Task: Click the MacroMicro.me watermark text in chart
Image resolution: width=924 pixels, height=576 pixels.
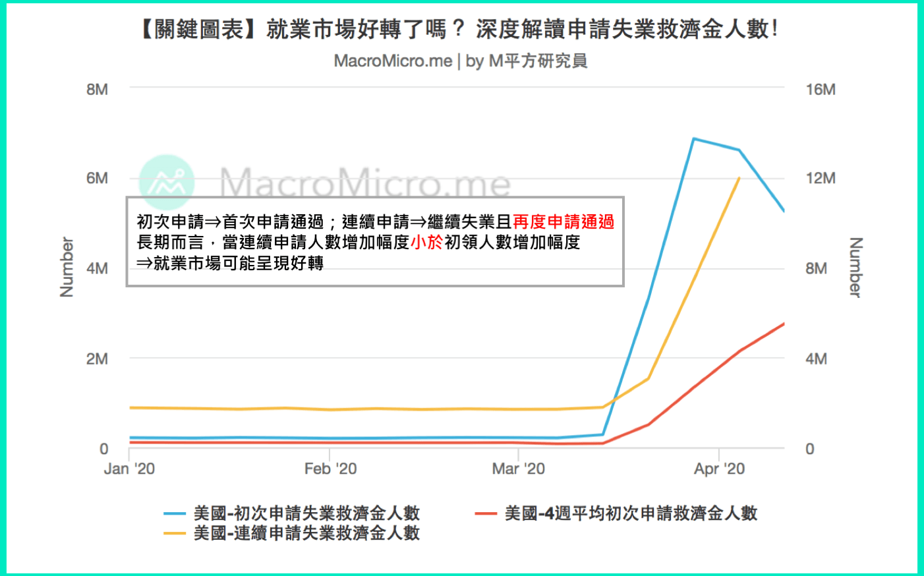Action: pyautogui.click(x=366, y=181)
